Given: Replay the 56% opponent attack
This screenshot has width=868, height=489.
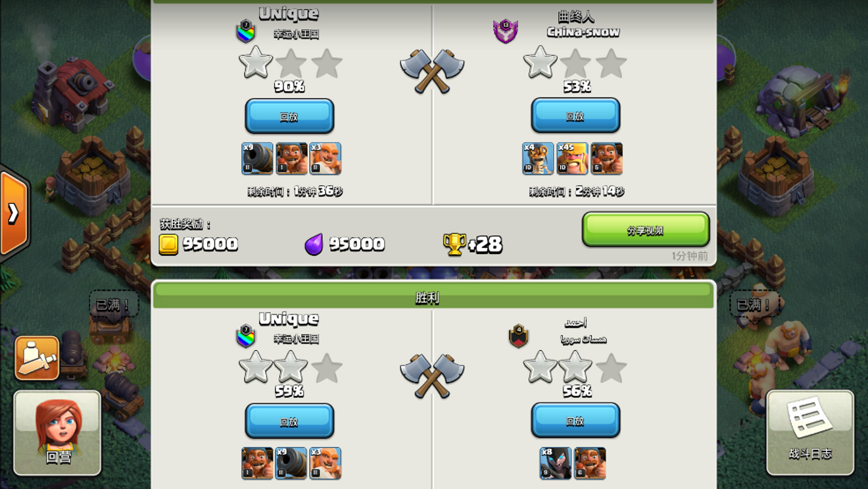Looking at the screenshot, I should 575,421.
